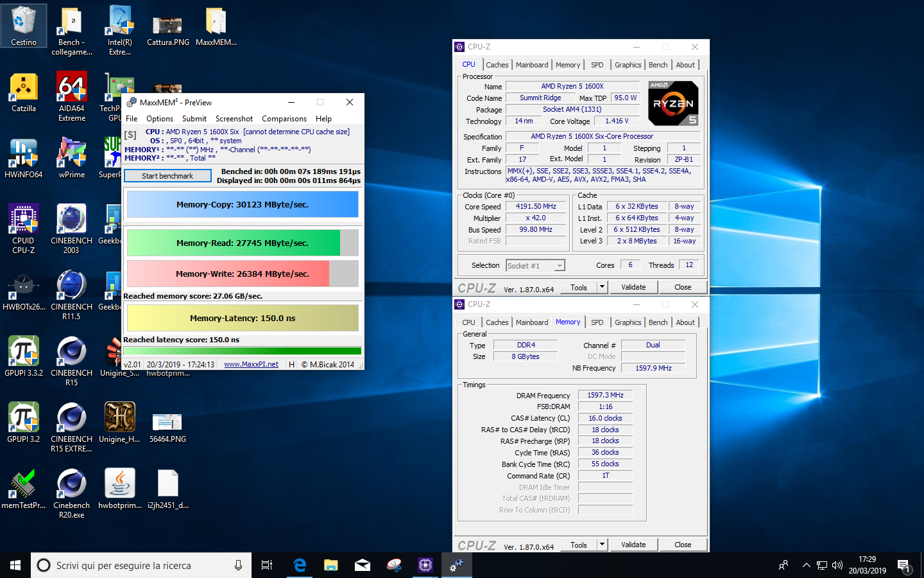This screenshot has width=924, height=578.
Task: Launch Cinebench R20.exe icon
Action: 72,494
